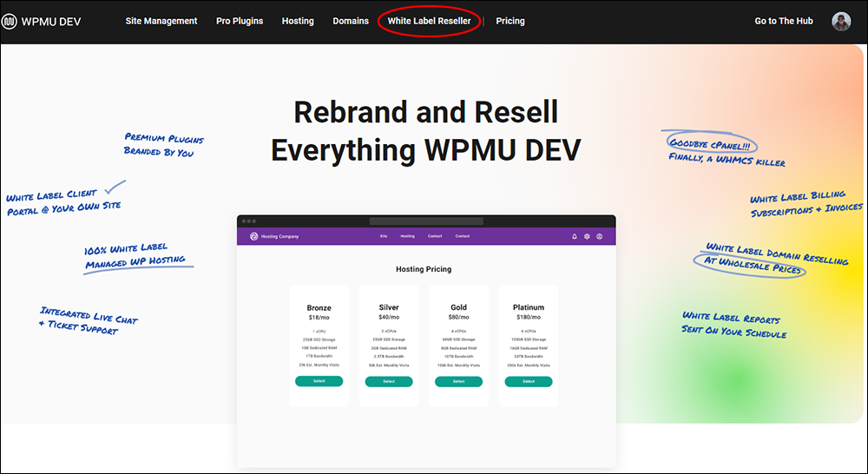Open the Pro Plugins menu
The width and height of the screenshot is (868, 474).
click(240, 21)
